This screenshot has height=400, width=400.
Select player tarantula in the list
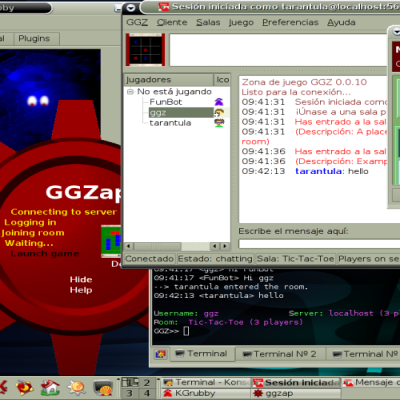[170, 123]
